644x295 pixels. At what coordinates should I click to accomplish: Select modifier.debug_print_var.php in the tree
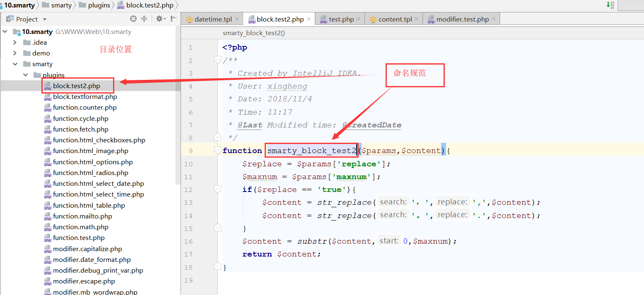98,270
